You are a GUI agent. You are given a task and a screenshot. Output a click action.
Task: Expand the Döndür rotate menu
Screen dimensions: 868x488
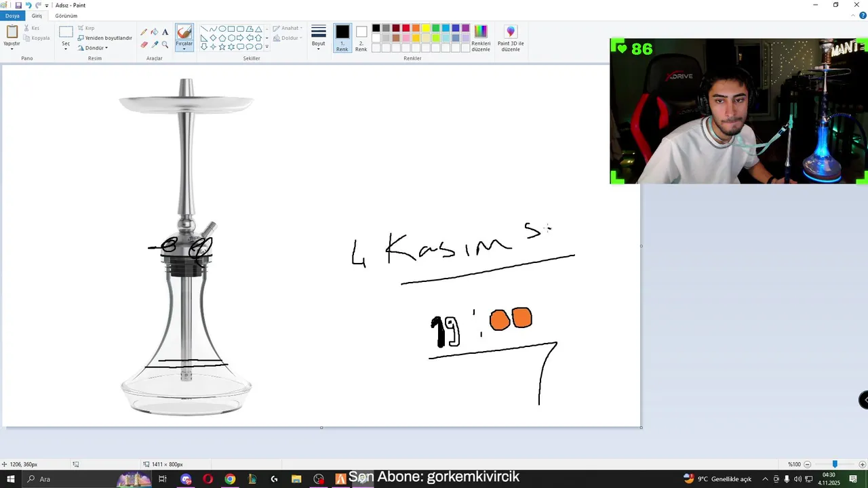click(x=93, y=48)
